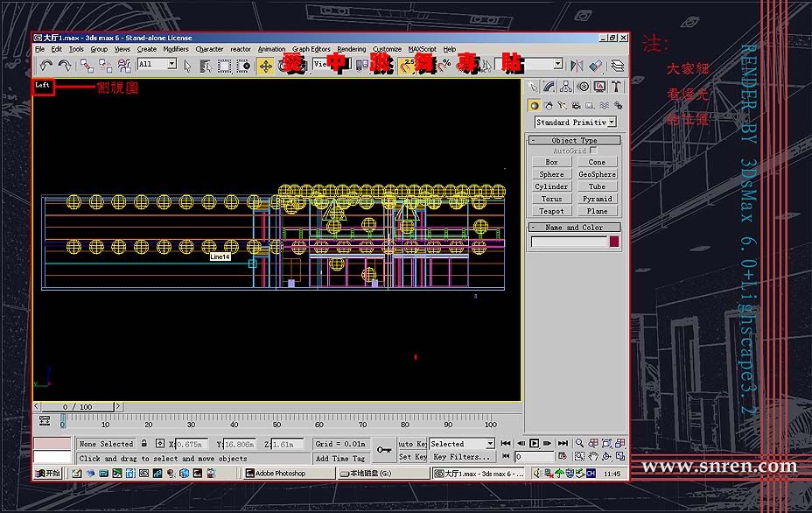Open the Graph Editors menu

click(311, 49)
